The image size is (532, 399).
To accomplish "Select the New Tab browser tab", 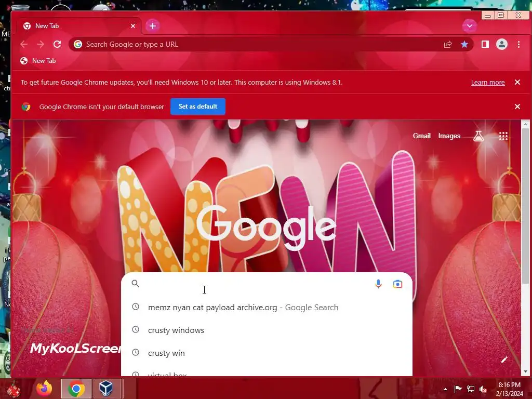I will coord(79,26).
